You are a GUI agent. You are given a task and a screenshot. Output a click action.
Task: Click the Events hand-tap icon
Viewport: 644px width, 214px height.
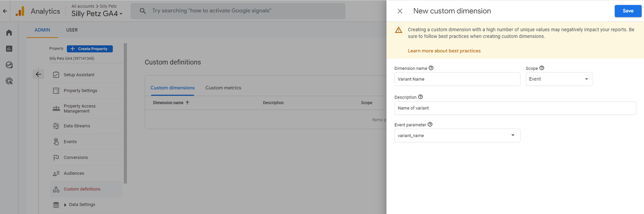click(56, 141)
